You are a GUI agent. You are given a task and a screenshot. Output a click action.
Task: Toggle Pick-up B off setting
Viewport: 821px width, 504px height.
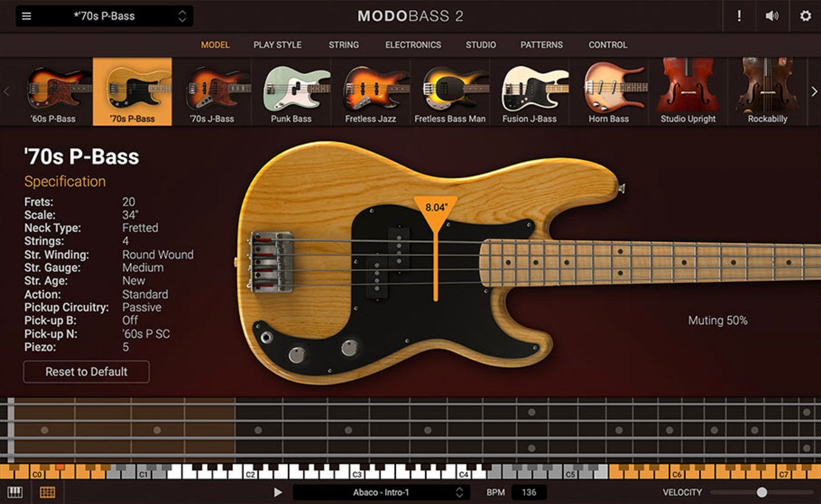click(x=129, y=320)
